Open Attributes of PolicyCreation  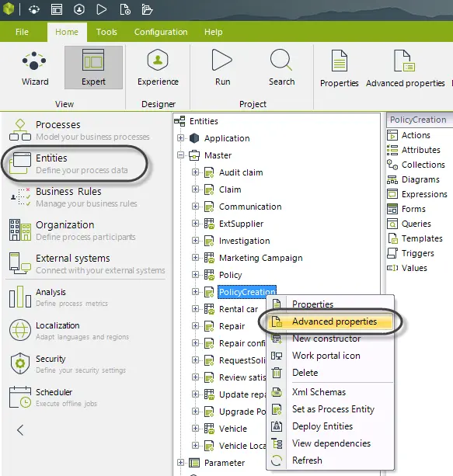click(413, 150)
